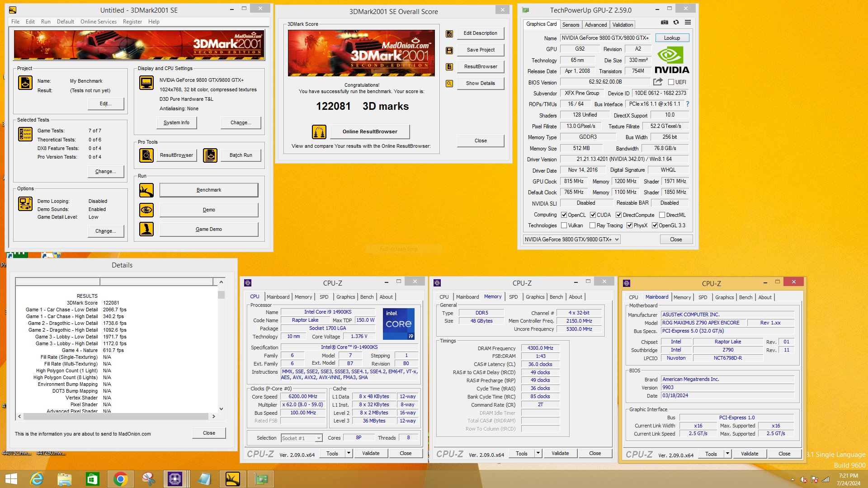Toggle the Ray Tracing checkbox
Screen dimensions: 868x488
pos(592,225)
